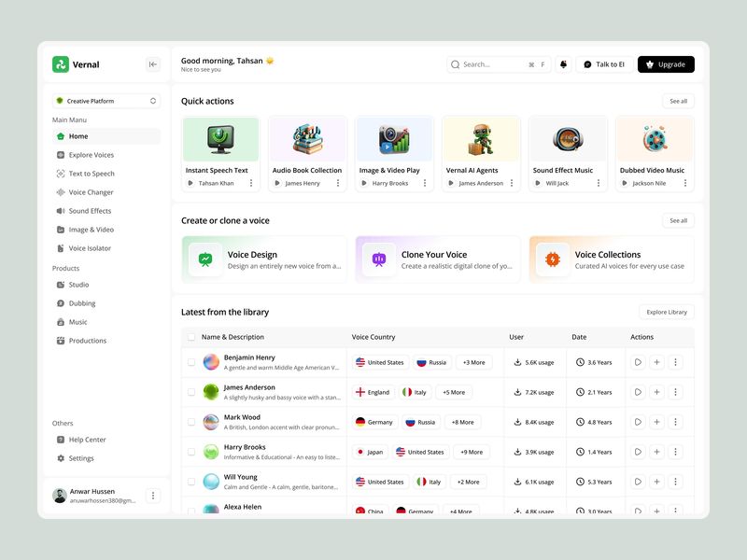Viewport: 747px width, 560px height.
Task: Click into the Search field
Action: (499, 64)
